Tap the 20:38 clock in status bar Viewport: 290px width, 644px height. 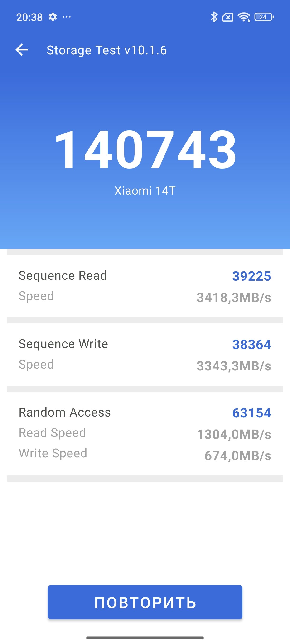click(29, 17)
